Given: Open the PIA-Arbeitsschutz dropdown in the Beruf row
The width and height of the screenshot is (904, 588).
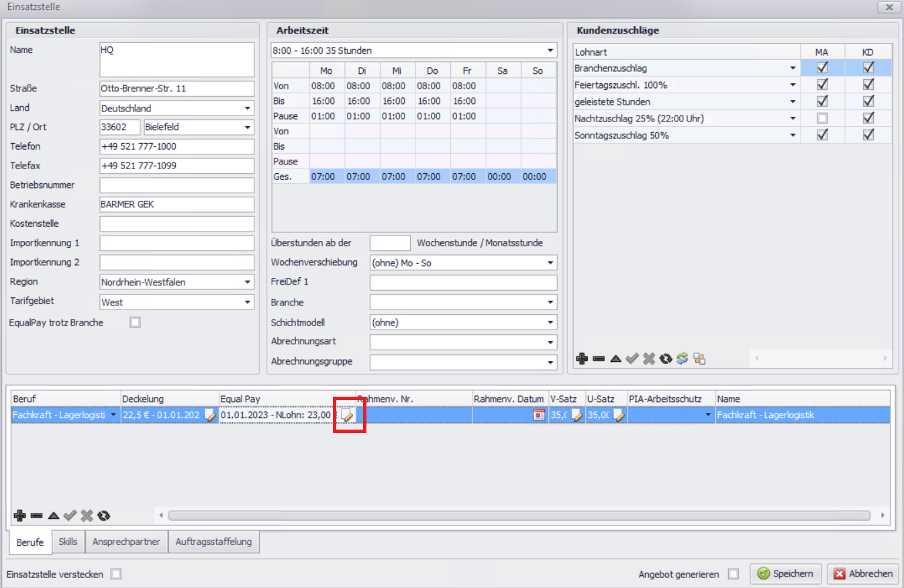Looking at the screenshot, I should pos(708,415).
